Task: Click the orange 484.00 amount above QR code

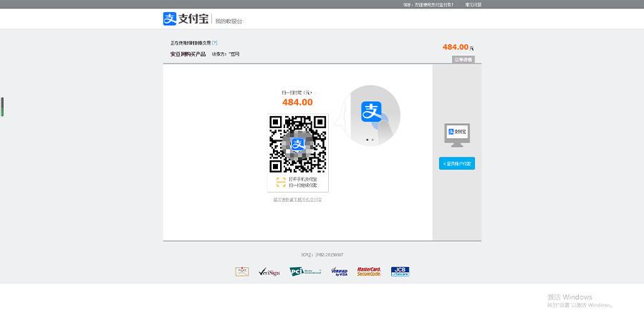Action: (297, 102)
